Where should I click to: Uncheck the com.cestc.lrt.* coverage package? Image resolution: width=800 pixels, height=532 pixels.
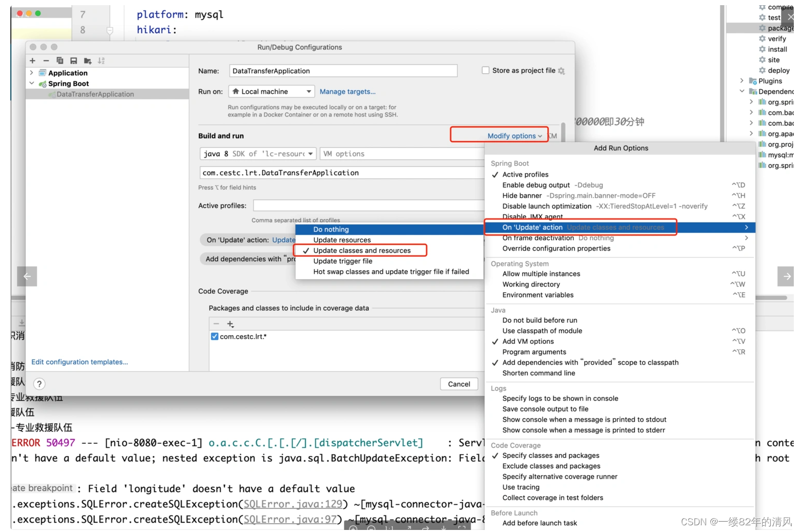214,337
